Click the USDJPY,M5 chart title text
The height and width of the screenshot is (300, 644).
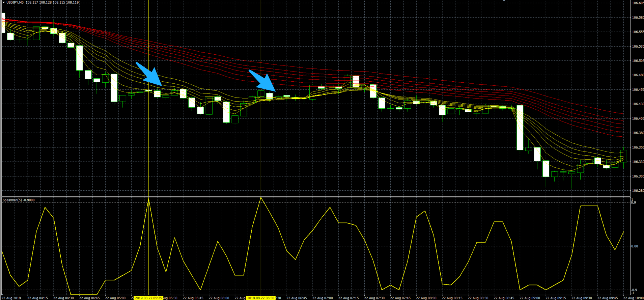click(x=15, y=2)
